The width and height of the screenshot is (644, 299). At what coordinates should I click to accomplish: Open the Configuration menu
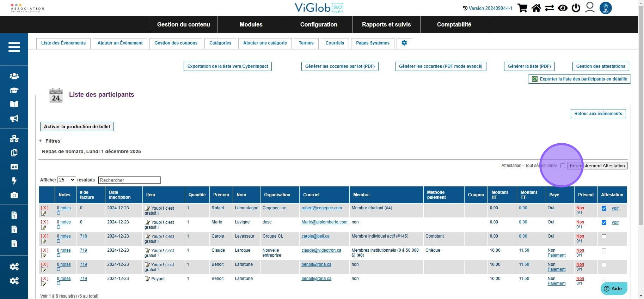pyautogui.click(x=319, y=24)
